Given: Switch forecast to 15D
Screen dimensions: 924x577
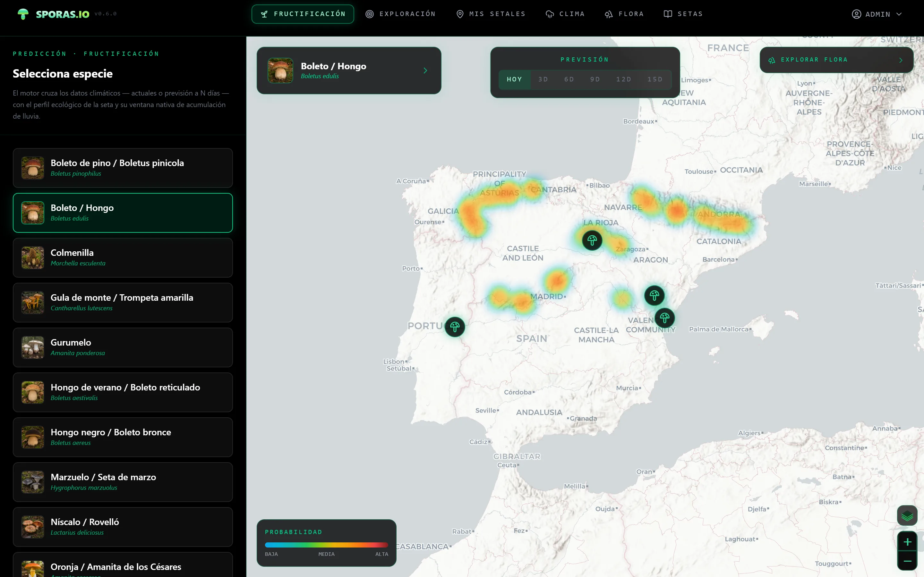Looking at the screenshot, I should coord(655,79).
